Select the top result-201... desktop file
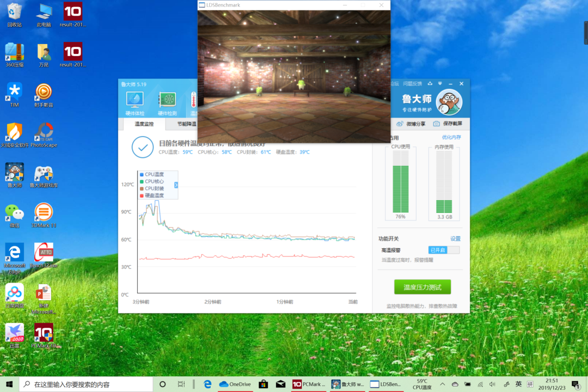Viewport: 588px width, 392px height. pyautogui.click(x=73, y=15)
